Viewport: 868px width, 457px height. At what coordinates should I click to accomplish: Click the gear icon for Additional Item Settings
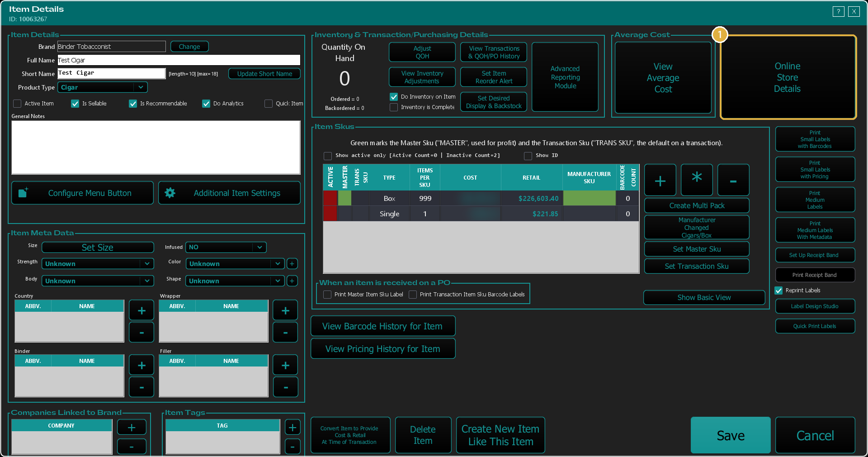click(170, 193)
